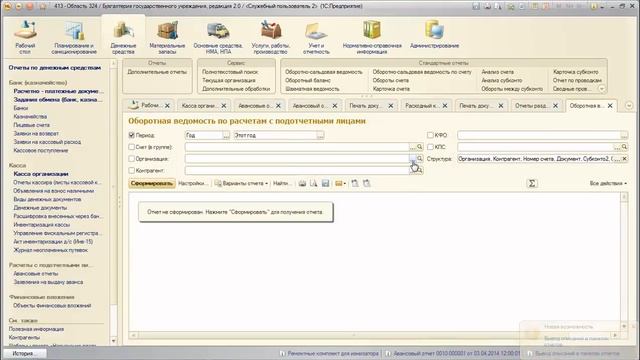Open КФО field selection ellipsis

pos(624,136)
